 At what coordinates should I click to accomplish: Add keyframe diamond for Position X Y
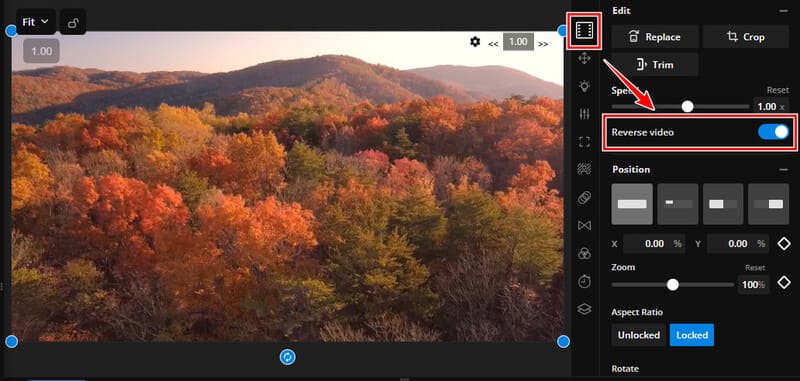coord(784,244)
